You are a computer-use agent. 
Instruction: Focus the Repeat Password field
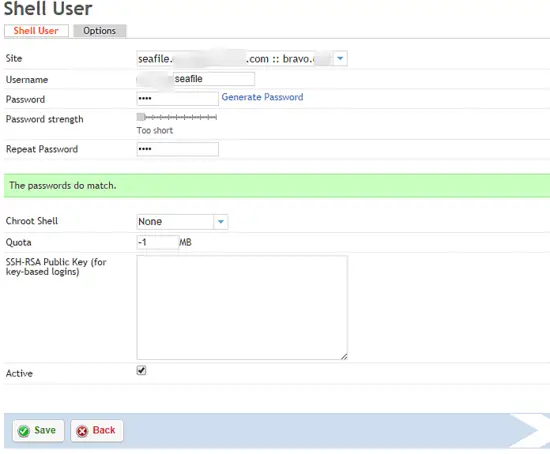177,149
